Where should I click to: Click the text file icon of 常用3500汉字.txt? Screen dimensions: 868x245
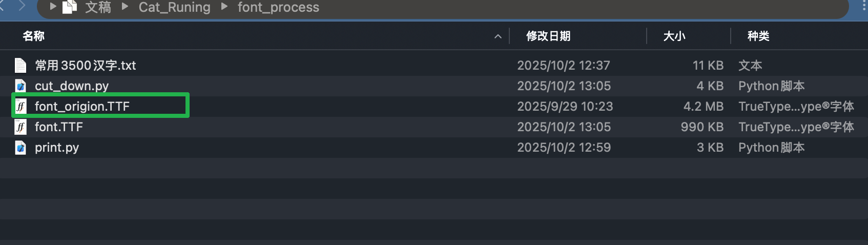[x=20, y=66]
